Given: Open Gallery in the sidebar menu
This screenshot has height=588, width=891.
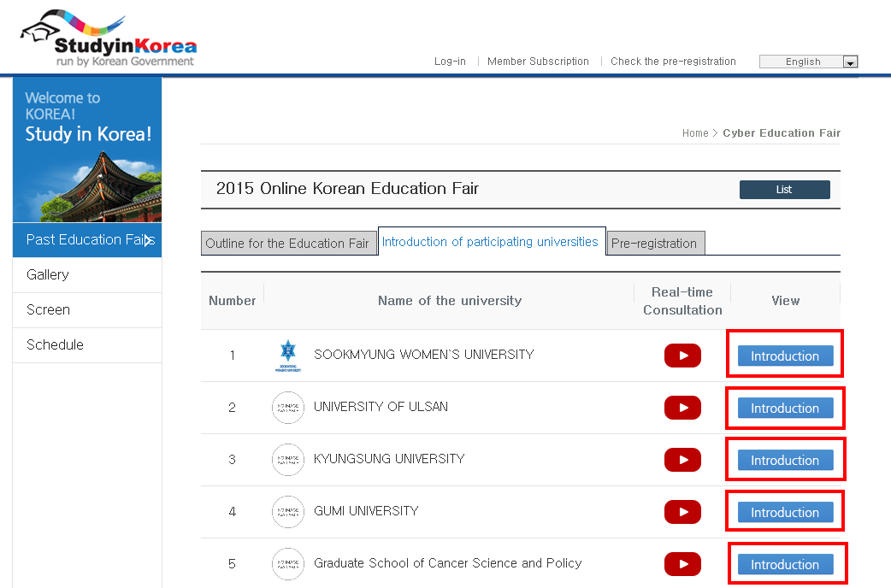Looking at the screenshot, I should (x=87, y=275).
